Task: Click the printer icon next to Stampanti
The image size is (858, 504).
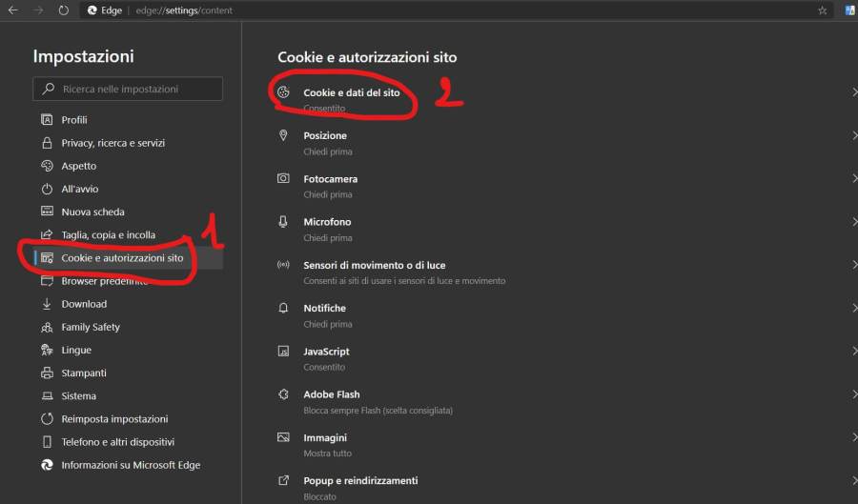Action: tap(46, 373)
